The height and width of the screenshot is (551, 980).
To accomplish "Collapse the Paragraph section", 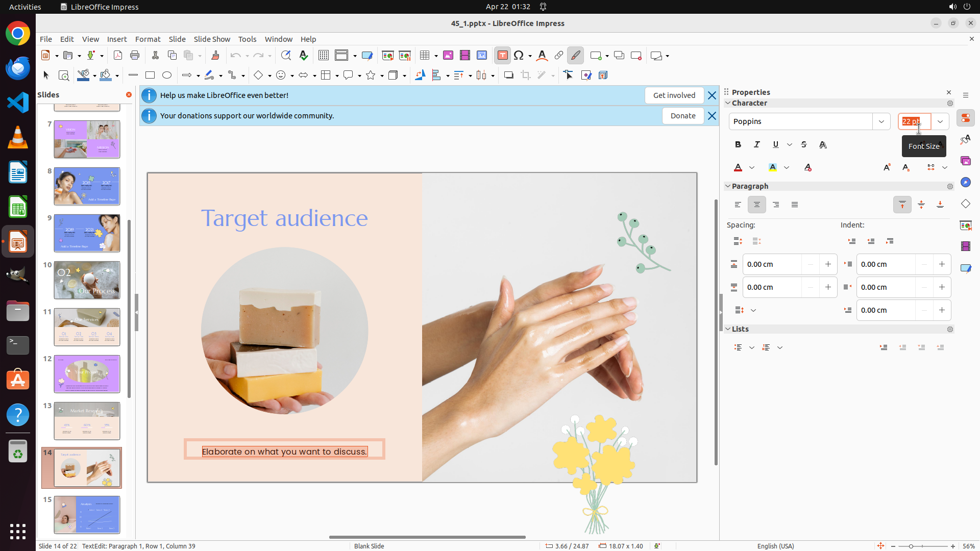I will (x=728, y=186).
